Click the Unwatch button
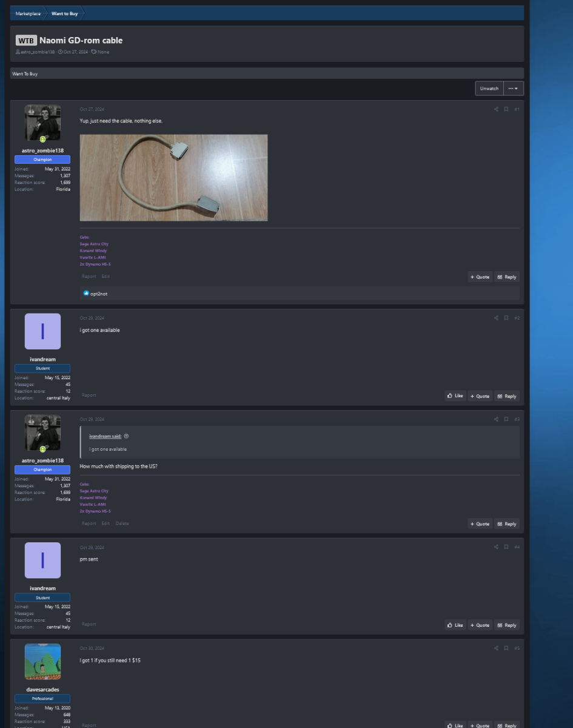573x728 pixels. (489, 89)
